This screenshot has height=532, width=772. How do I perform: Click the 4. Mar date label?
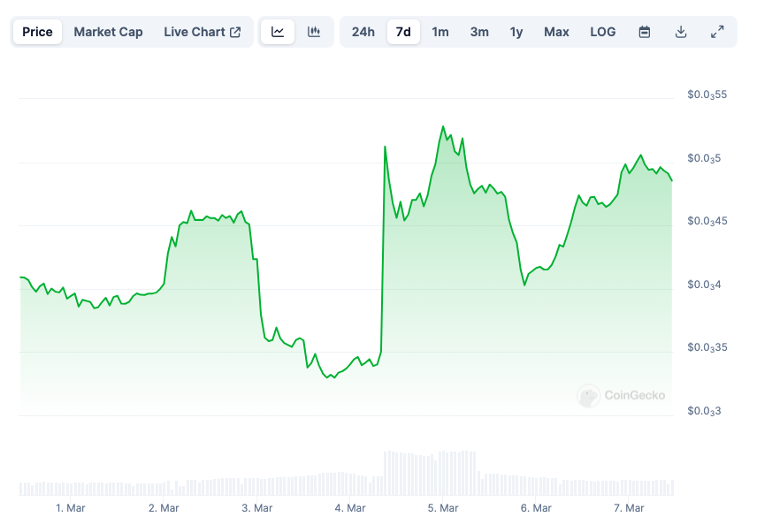pyautogui.click(x=350, y=508)
